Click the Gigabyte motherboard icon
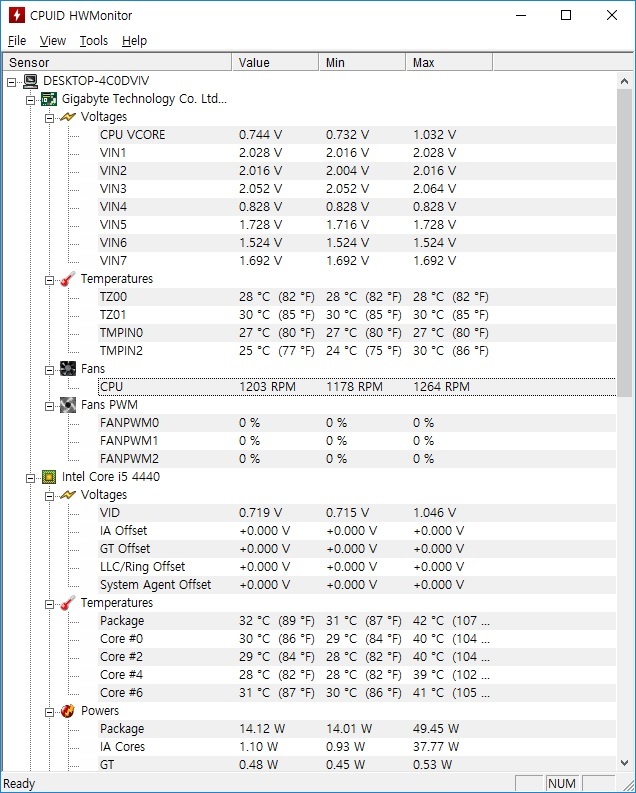 point(49,99)
